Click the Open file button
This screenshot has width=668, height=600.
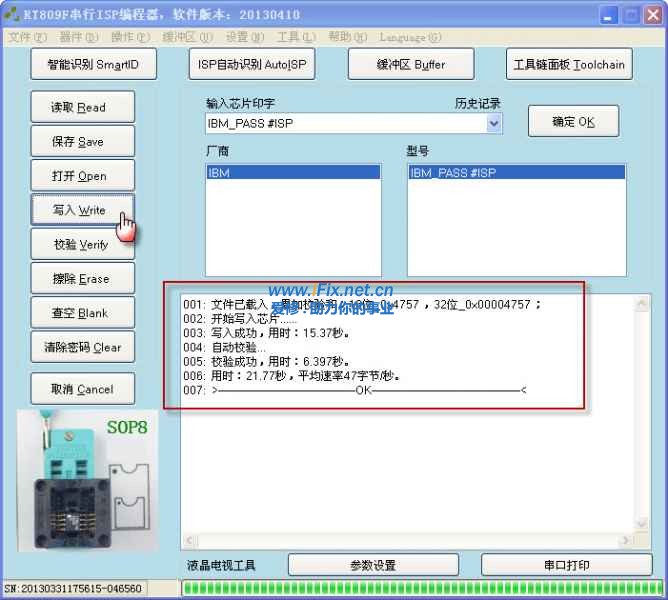point(79,176)
